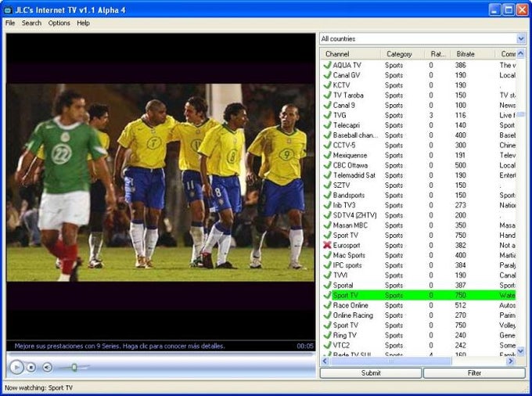Click the stop button in player controls
This screenshot has height=396, width=532.
31,367
